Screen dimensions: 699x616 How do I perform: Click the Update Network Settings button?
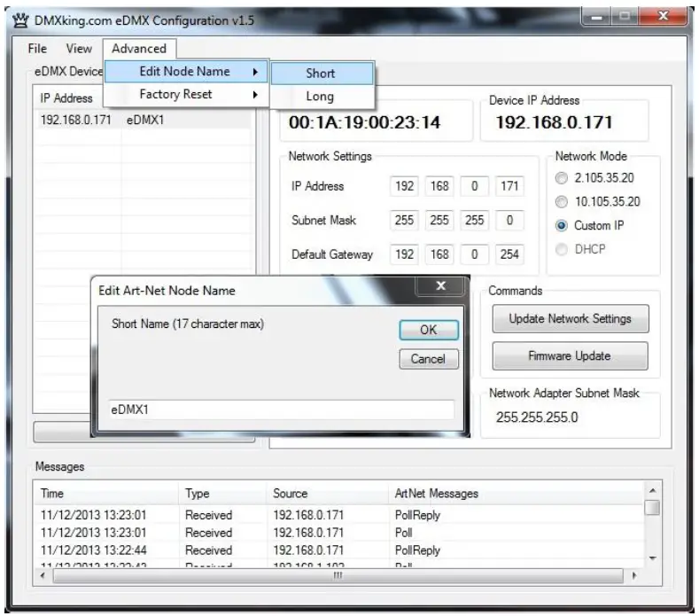[x=570, y=319]
